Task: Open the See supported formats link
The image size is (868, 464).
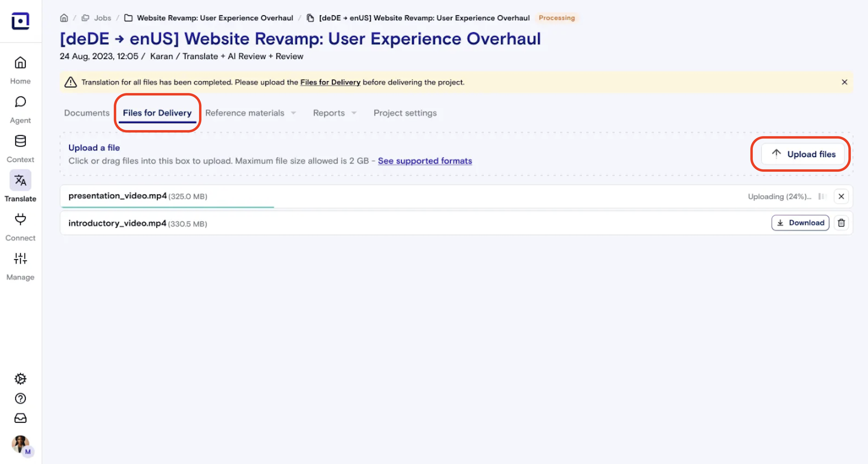Action: pos(425,161)
